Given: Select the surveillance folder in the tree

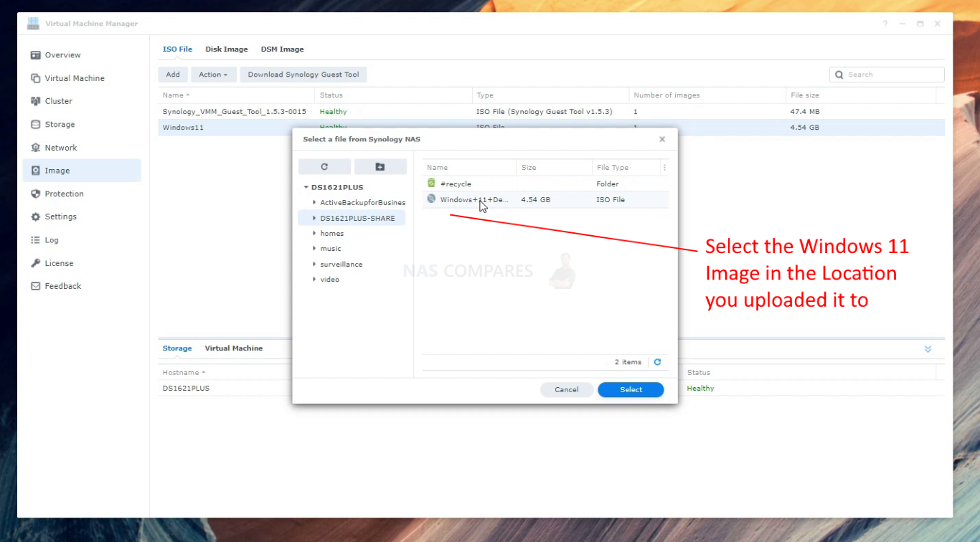Looking at the screenshot, I should click(x=341, y=265).
